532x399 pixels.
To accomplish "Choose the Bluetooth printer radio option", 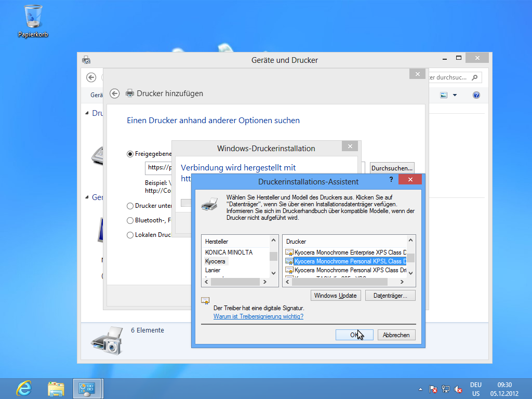I will 130,220.
